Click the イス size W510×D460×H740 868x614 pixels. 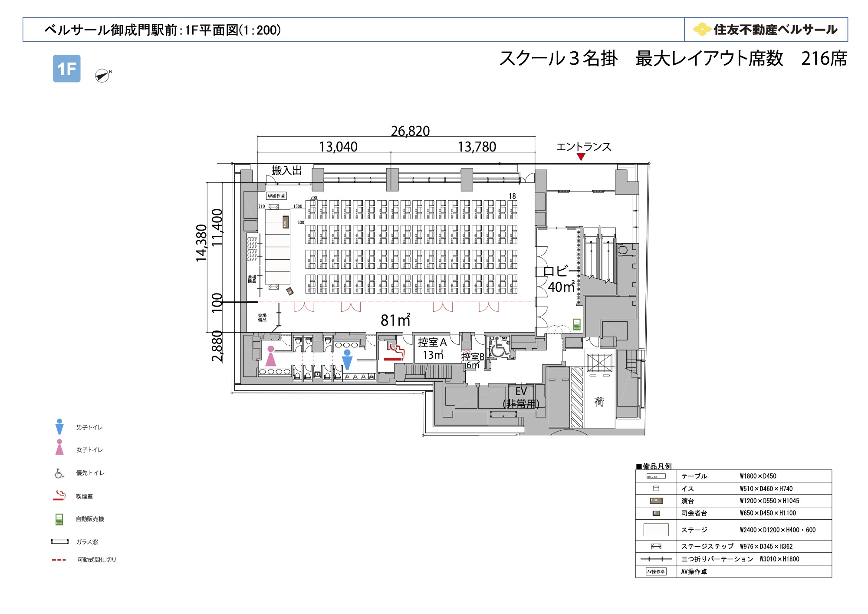point(766,489)
